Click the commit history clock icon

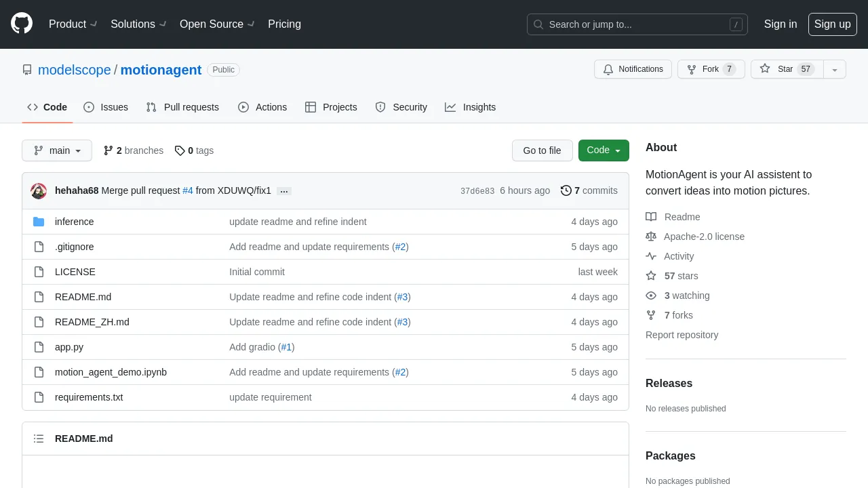(x=566, y=190)
